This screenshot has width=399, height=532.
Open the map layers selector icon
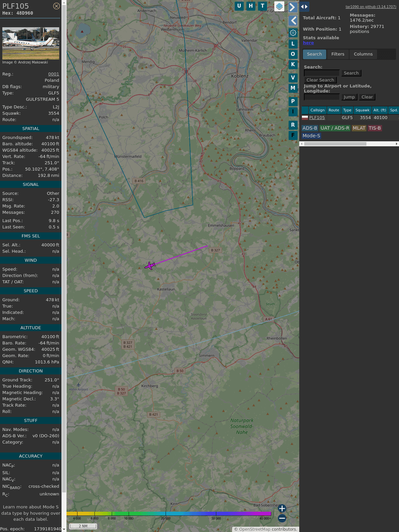point(279,6)
